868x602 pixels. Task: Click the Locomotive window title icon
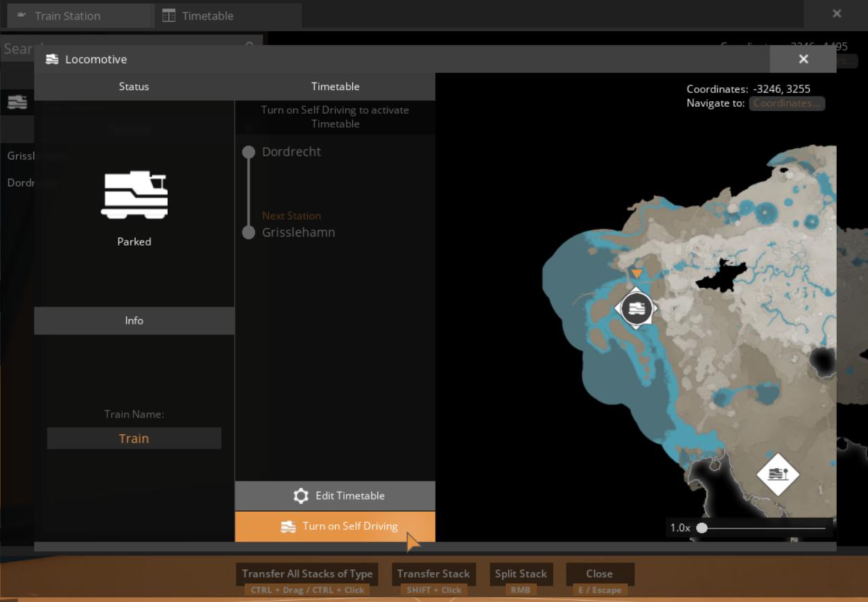click(52, 60)
